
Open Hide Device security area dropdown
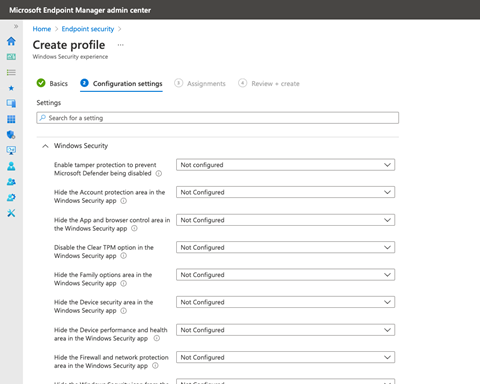285,302
